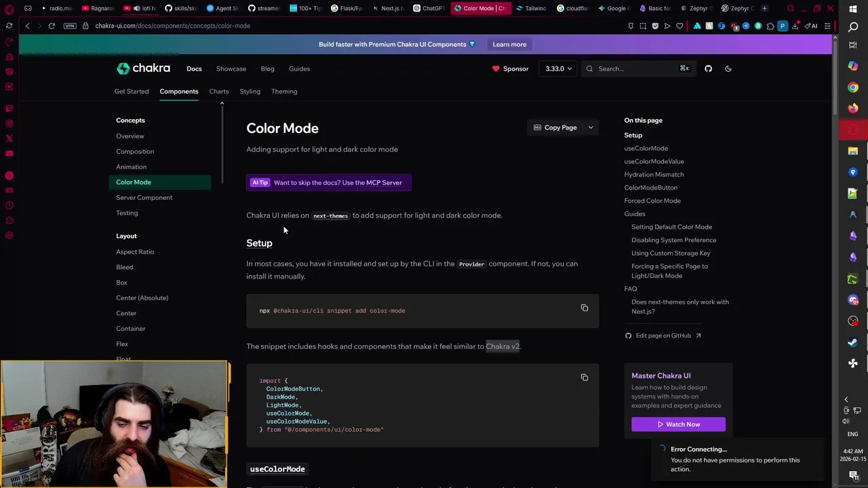868x488 pixels.
Task: Switch to the ChatGPT browser tab
Action: (429, 8)
